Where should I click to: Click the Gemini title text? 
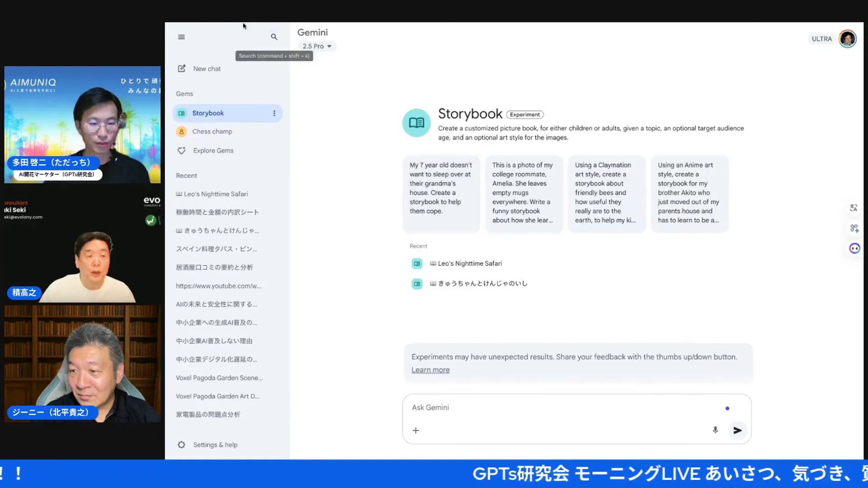(x=312, y=33)
